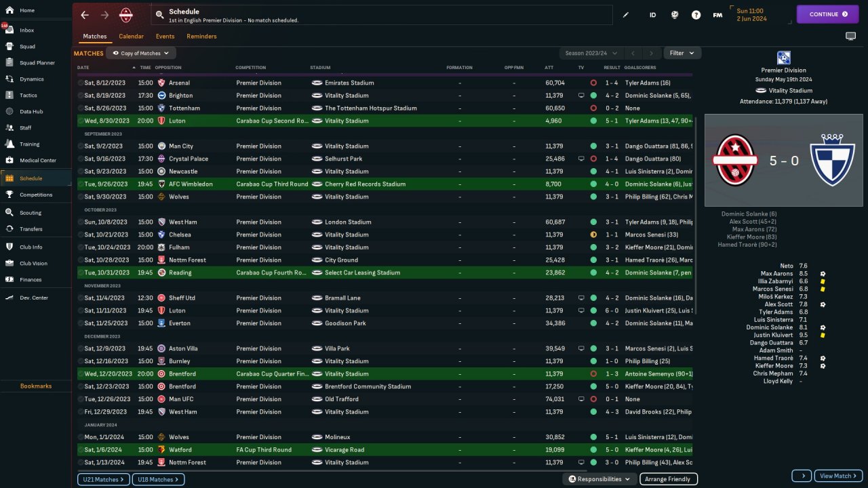Open Dynamics in sidebar
Screen dimensions: 868x488
click(35, 79)
